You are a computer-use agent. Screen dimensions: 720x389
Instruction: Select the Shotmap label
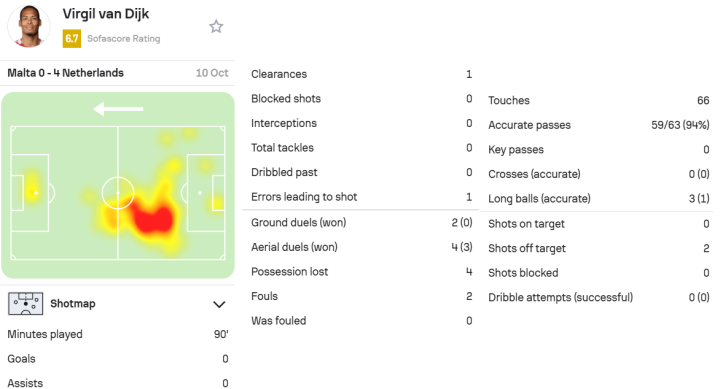73,304
